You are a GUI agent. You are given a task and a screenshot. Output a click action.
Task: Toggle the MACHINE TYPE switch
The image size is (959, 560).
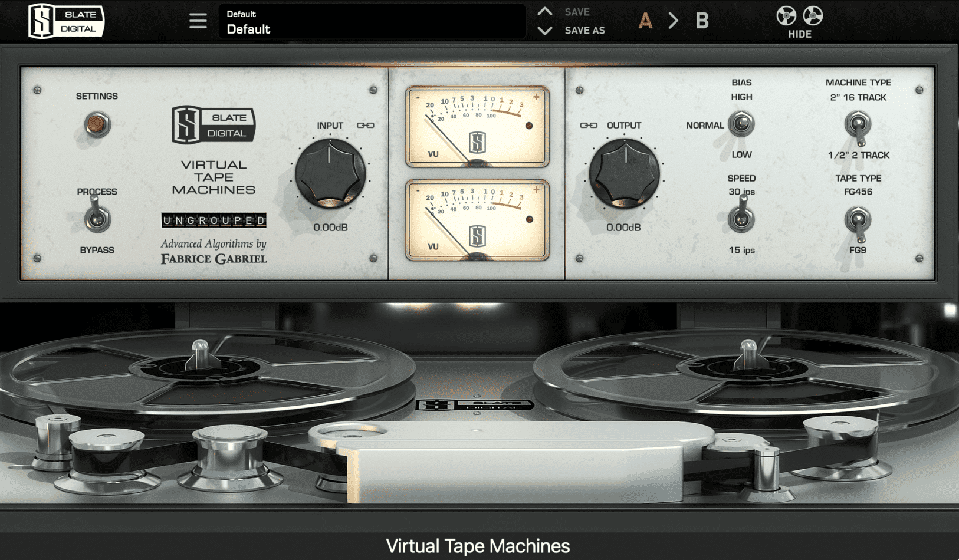(x=858, y=128)
